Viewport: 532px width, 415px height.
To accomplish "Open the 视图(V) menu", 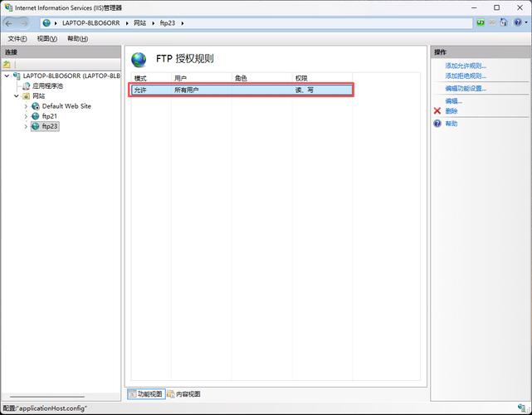I will (x=47, y=39).
